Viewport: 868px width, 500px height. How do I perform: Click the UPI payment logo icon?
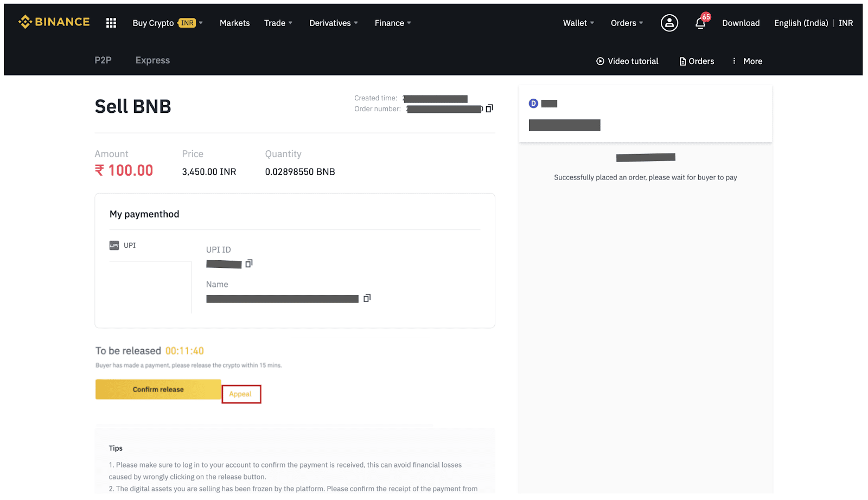pyautogui.click(x=114, y=245)
